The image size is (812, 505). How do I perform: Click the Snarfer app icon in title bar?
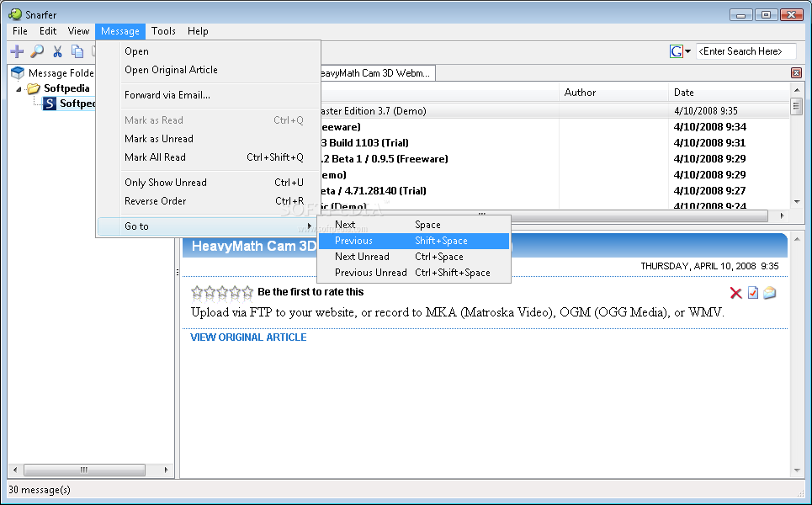pyautogui.click(x=15, y=14)
